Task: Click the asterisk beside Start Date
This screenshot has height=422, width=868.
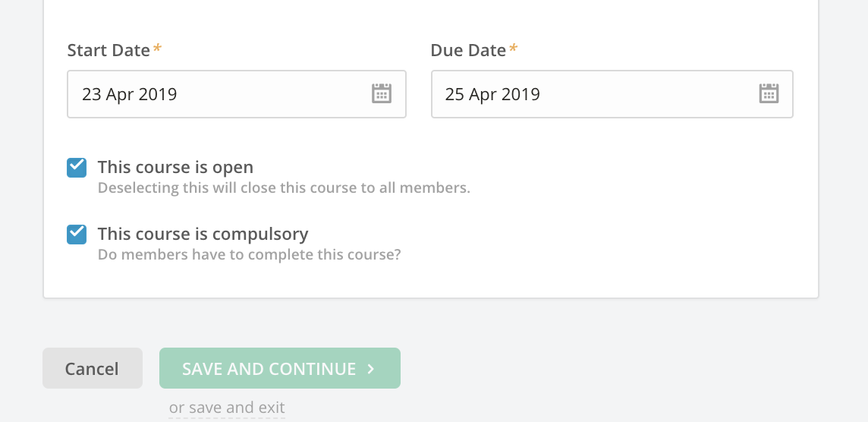Action: (x=158, y=50)
